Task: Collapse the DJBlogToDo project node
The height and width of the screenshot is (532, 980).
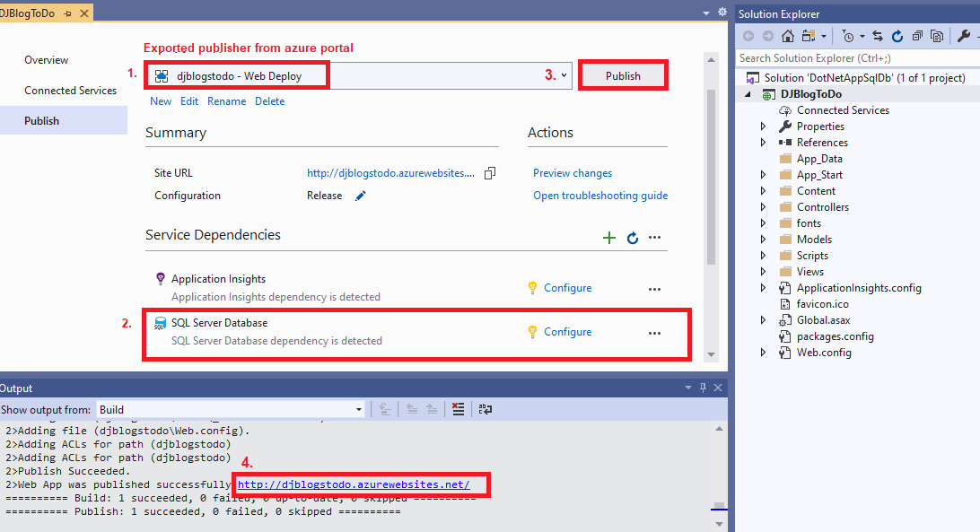Action: coord(748,94)
